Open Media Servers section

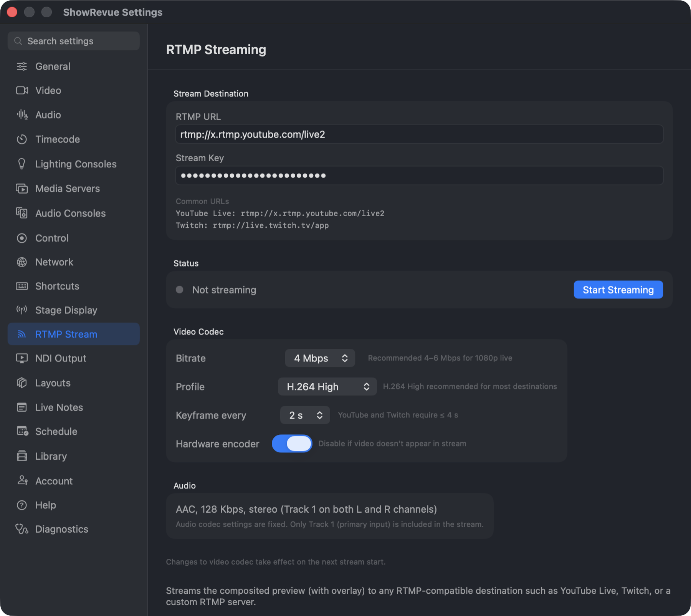(x=73, y=189)
